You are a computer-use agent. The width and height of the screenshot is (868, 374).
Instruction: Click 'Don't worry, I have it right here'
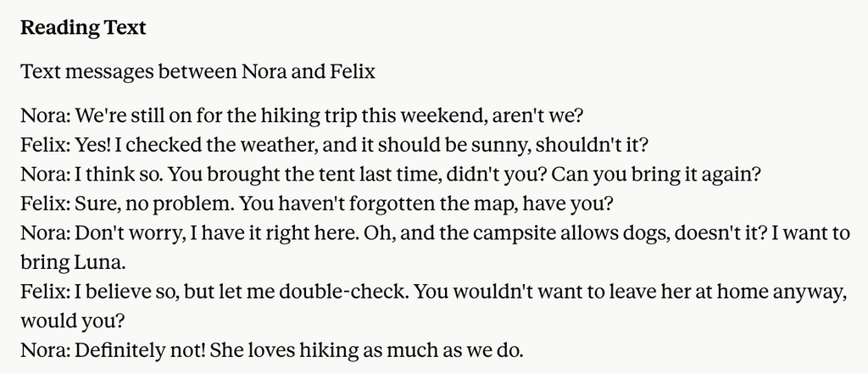(216, 233)
